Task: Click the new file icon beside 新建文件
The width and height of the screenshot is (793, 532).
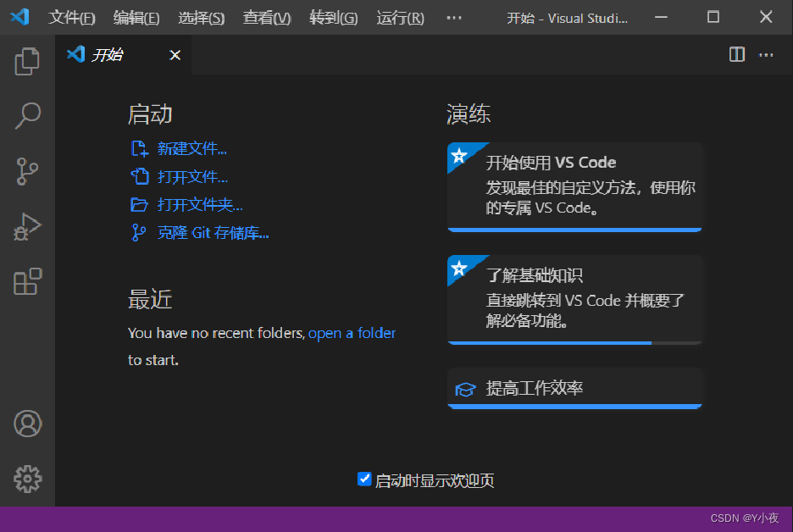Action: tap(139, 149)
